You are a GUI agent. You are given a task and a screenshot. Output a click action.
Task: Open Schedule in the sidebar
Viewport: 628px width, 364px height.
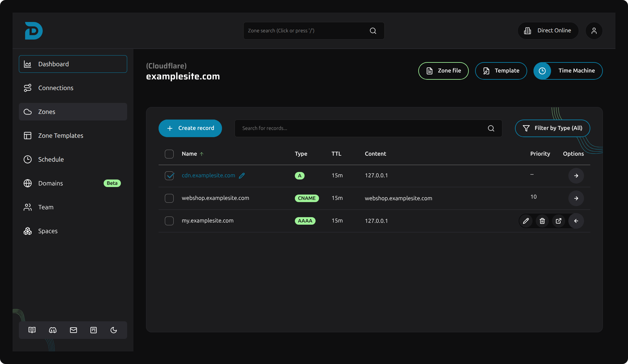[x=73, y=159]
